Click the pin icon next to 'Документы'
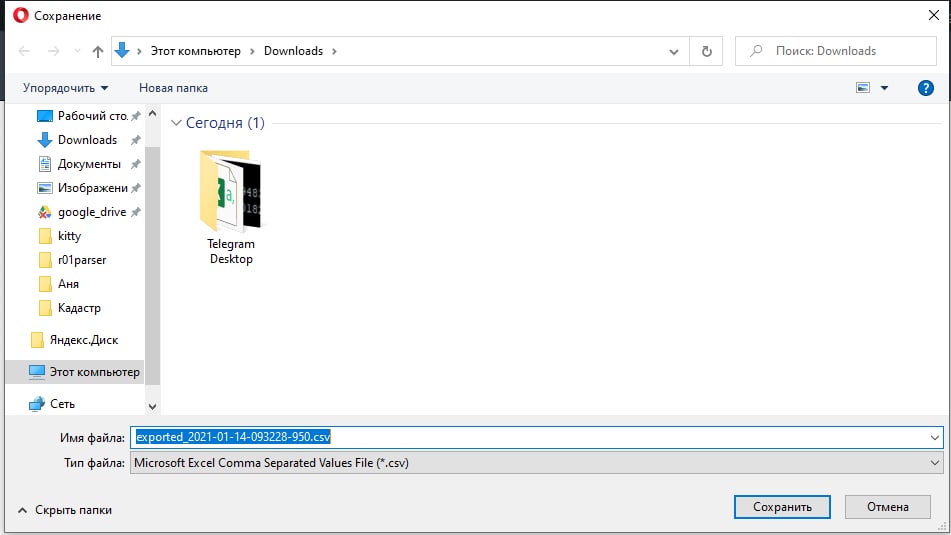Viewport: 951px width, 535px height. [x=136, y=164]
